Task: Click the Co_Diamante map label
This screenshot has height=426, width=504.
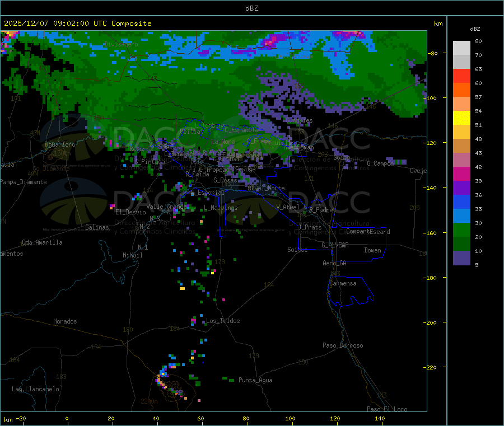Action: pos(51,168)
